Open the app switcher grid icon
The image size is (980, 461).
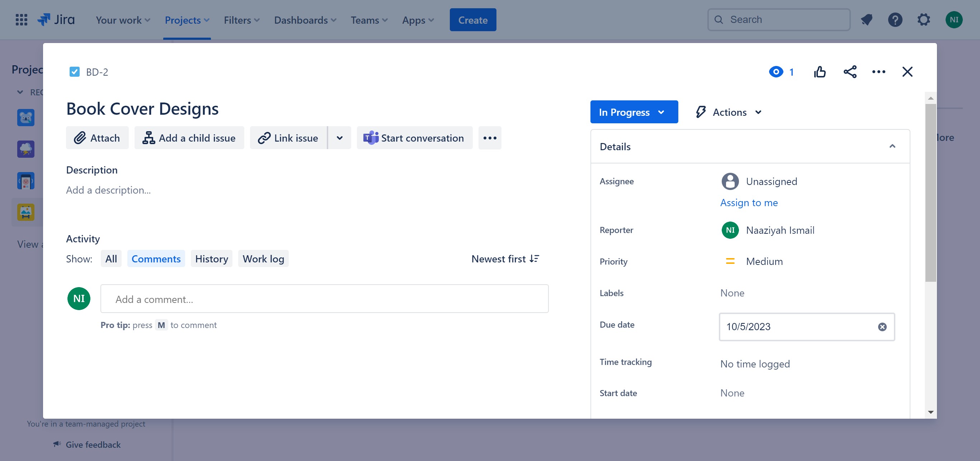tap(21, 20)
